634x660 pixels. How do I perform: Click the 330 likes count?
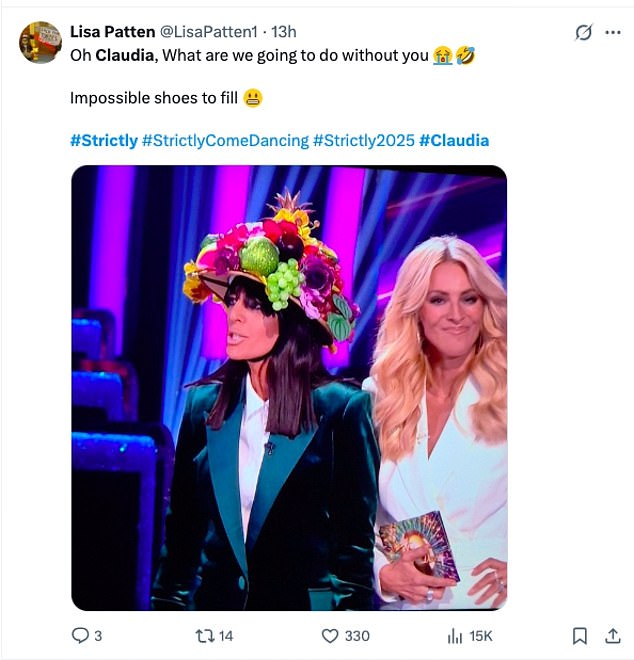tap(357, 635)
